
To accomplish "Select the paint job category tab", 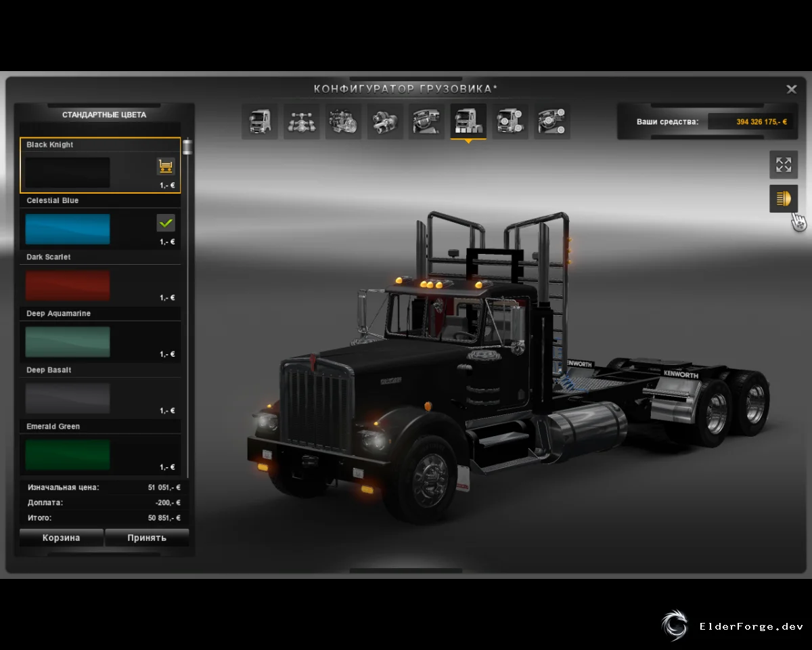I will point(468,122).
